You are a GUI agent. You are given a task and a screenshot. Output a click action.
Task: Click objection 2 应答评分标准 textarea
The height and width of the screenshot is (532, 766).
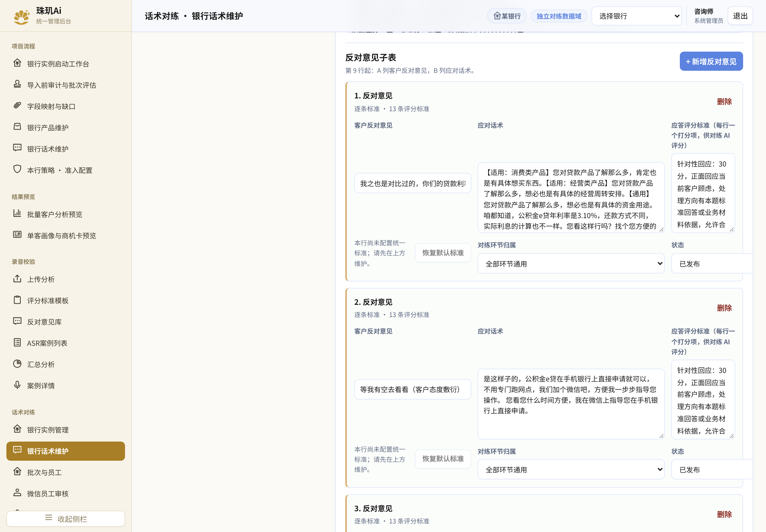coord(703,399)
